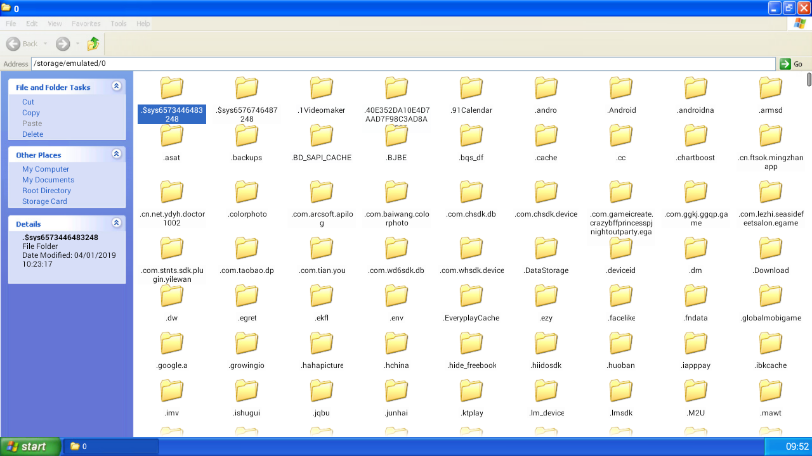Open Storage Card link
This screenshot has width=812, height=456.
pos(45,201)
